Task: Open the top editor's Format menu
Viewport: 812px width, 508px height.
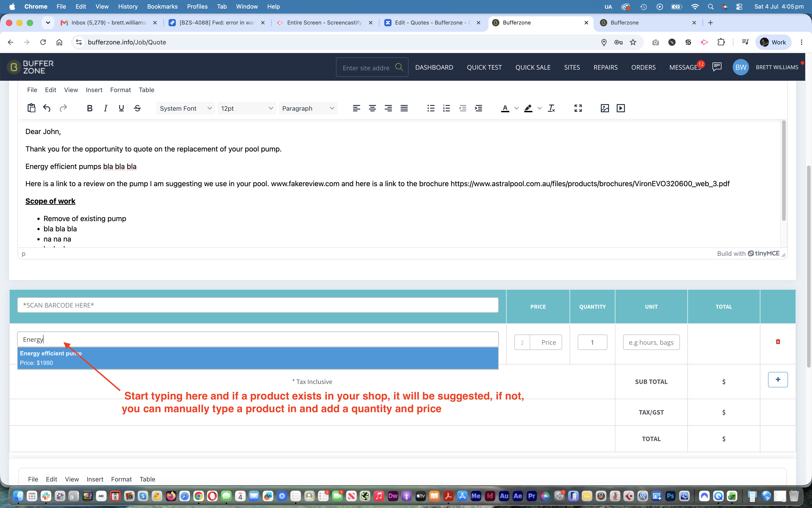Action: 121,90
